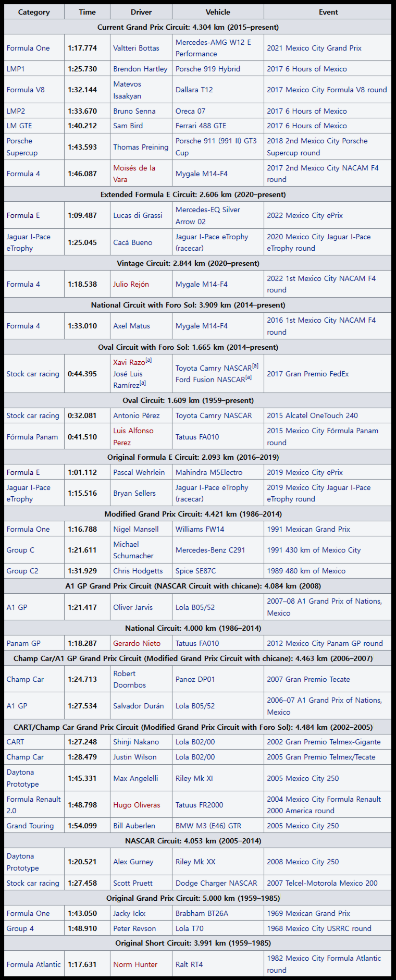Follow the red Luis Alfonso Perez link

(x=133, y=437)
